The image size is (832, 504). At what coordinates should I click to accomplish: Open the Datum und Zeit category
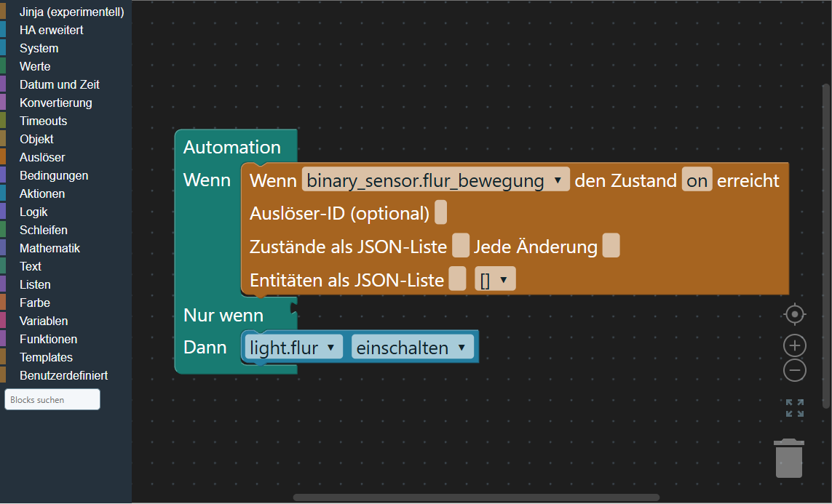pos(66,84)
